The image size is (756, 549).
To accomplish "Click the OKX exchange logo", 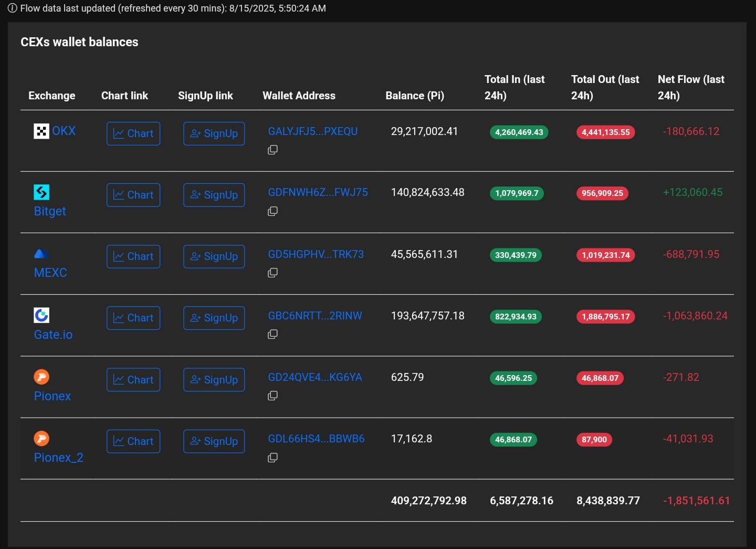I will (x=41, y=131).
